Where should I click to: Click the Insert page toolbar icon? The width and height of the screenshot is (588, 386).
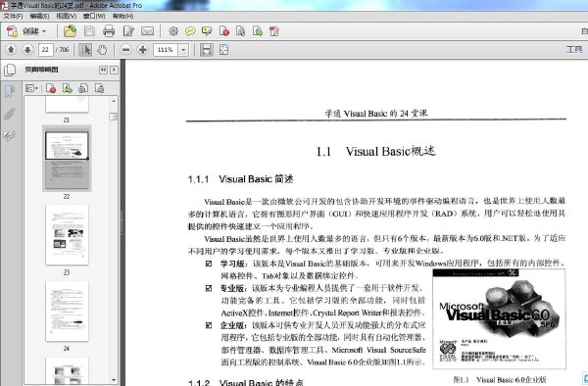[258, 31]
